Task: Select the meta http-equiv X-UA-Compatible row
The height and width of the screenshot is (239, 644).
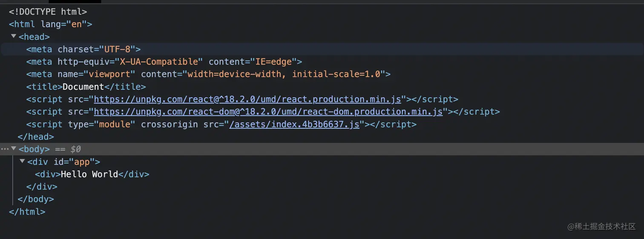Action: pyautogui.click(x=164, y=61)
